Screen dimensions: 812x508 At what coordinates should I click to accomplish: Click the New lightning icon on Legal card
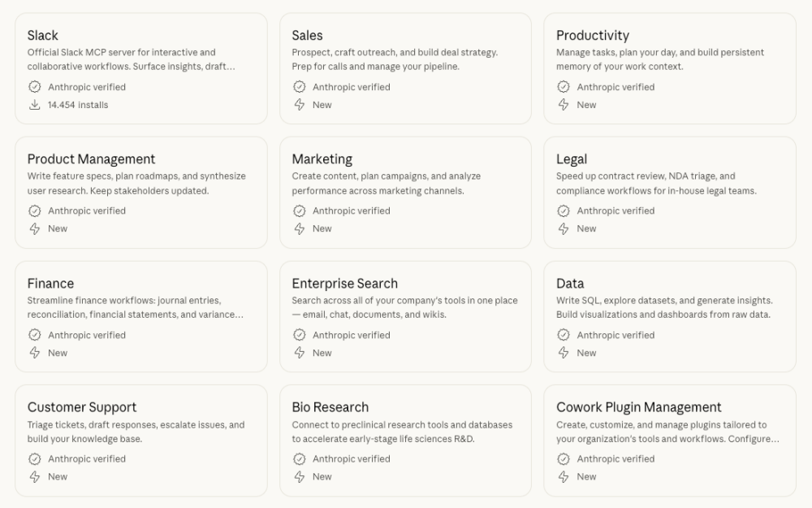pyautogui.click(x=564, y=229)
